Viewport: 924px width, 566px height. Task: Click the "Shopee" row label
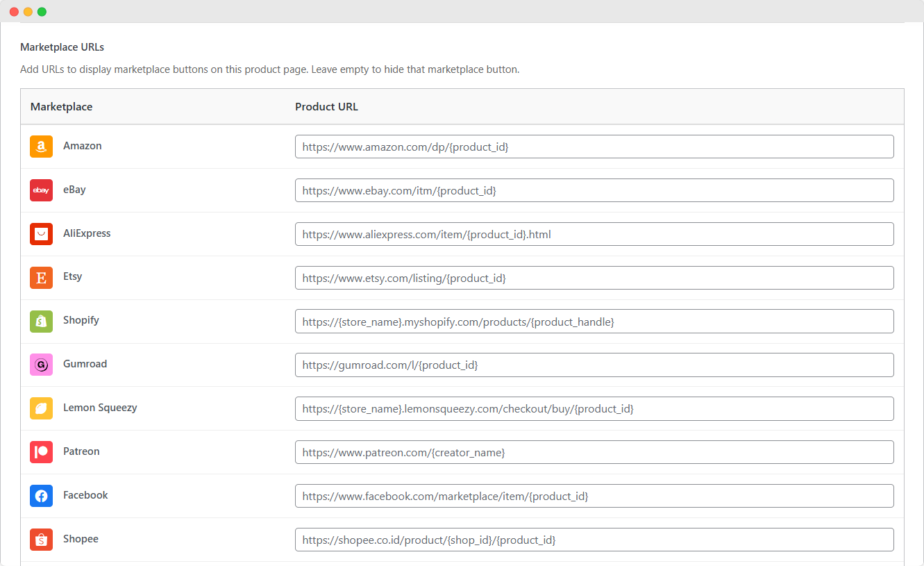click(x=81, y=539)
